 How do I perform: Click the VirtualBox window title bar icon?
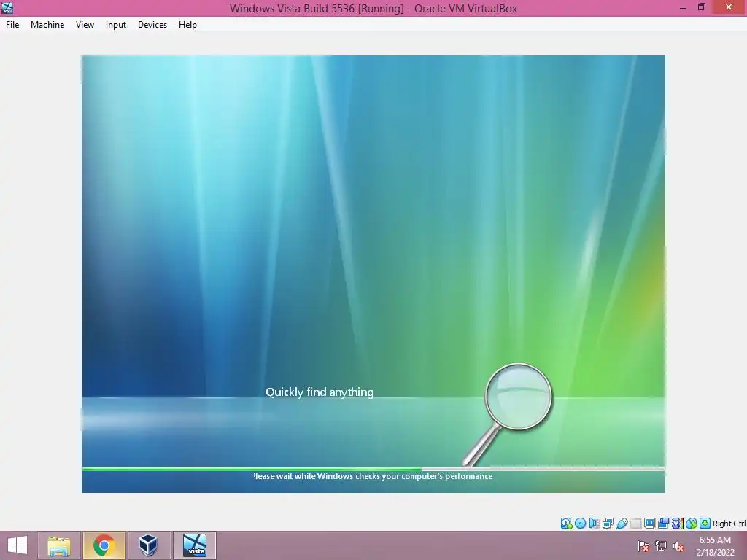pyautogui.click(x=7, y=7)
